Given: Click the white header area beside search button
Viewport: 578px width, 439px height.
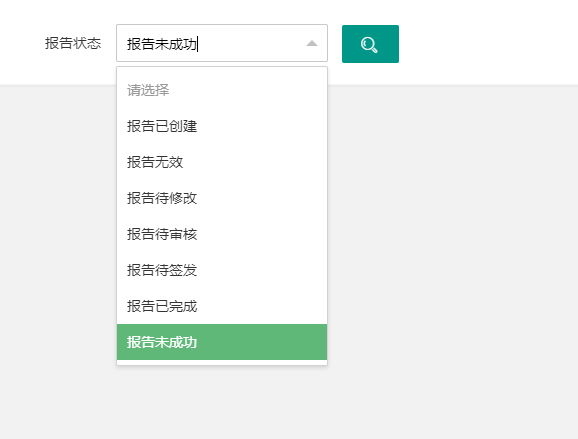Looking at the screenshot, I should (487, 42).
